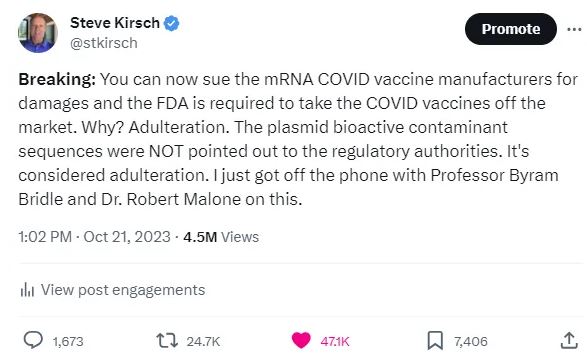Open Steve Kirsch's display name link
587x361 pixels.
point(115,23)
